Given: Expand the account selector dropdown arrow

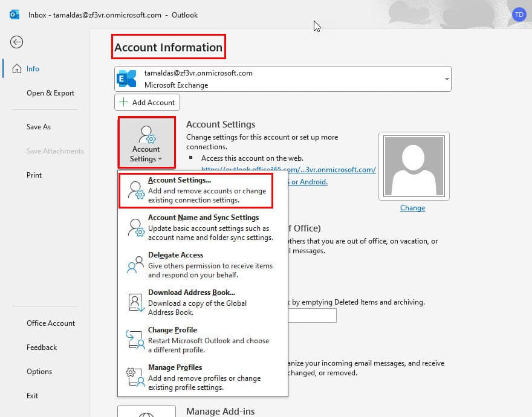Looking at the screenshot, I should (447, 79).
